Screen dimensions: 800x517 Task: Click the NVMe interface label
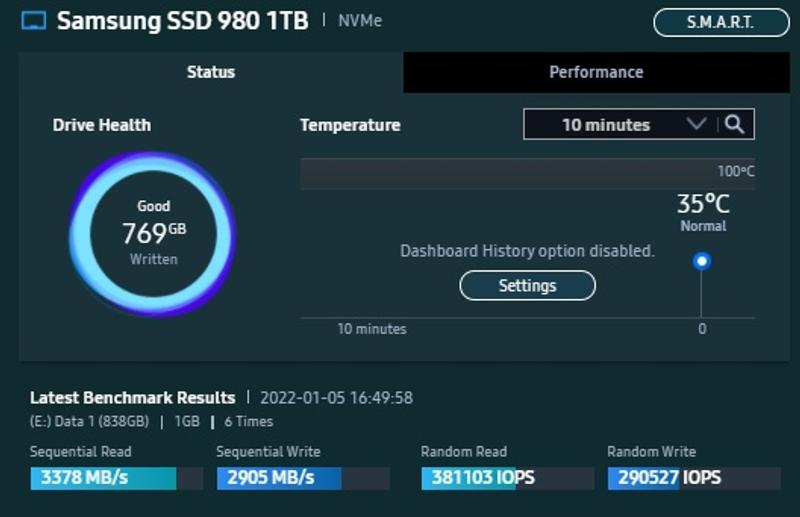tap(360, 21)
